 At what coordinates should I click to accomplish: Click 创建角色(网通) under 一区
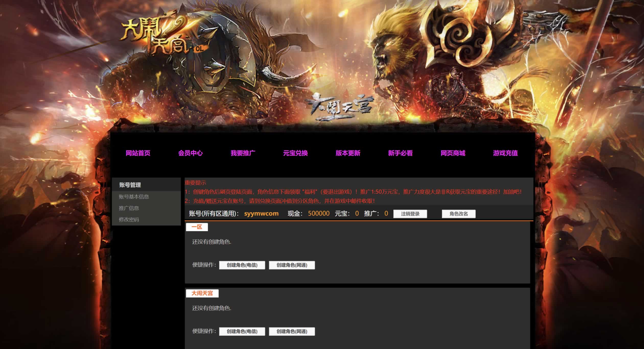[x=292, y=265]
